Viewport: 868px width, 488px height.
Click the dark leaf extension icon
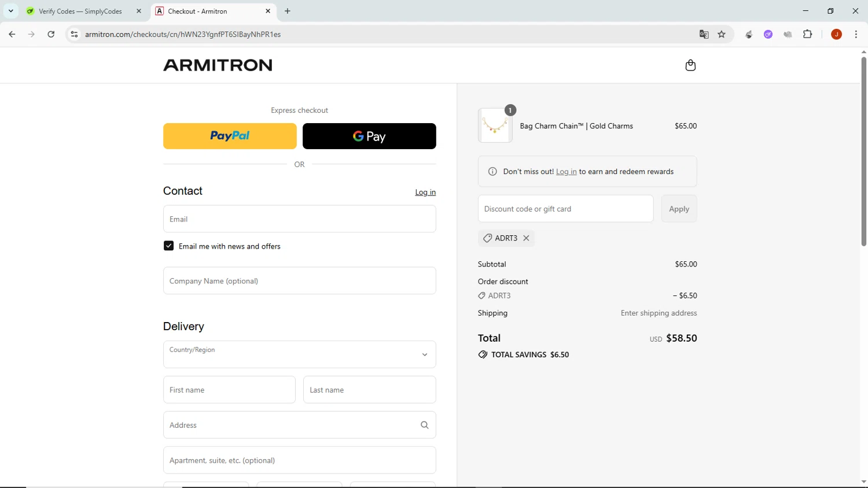pyautogui.click(x=749, y=35)
